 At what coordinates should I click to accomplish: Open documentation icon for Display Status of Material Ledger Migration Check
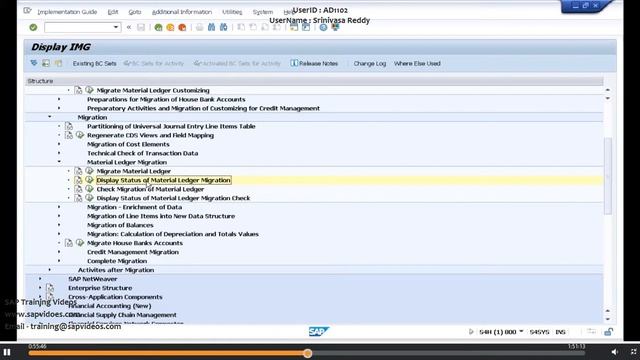click(x=78, y=198)
